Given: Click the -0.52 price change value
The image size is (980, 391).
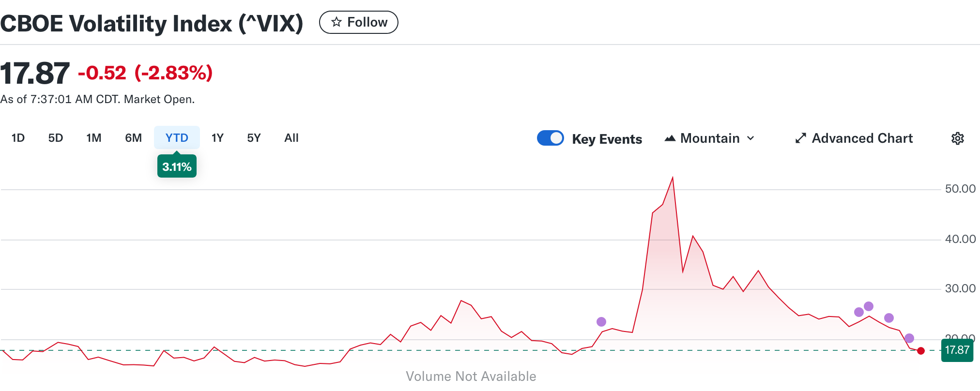Looking at the screenshot, I should tap(102, 73).
